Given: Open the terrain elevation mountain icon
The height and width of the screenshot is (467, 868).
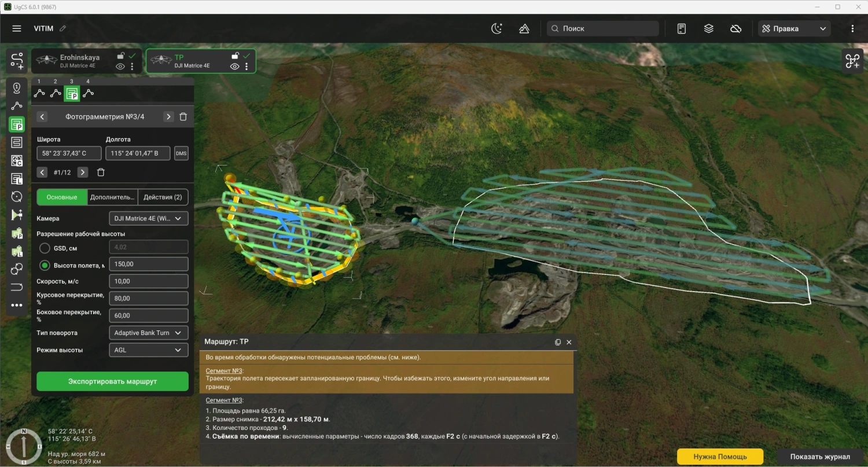Looking at the screenshot, I should 524,28.
